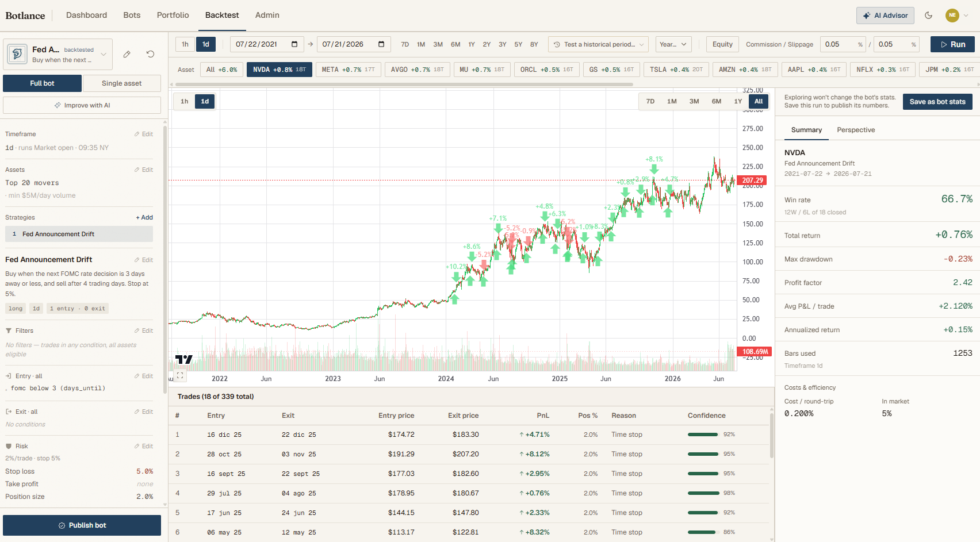Switch to the Perspective tab
Viewport: 980px width, 542px height.
[x=856, y=130]
